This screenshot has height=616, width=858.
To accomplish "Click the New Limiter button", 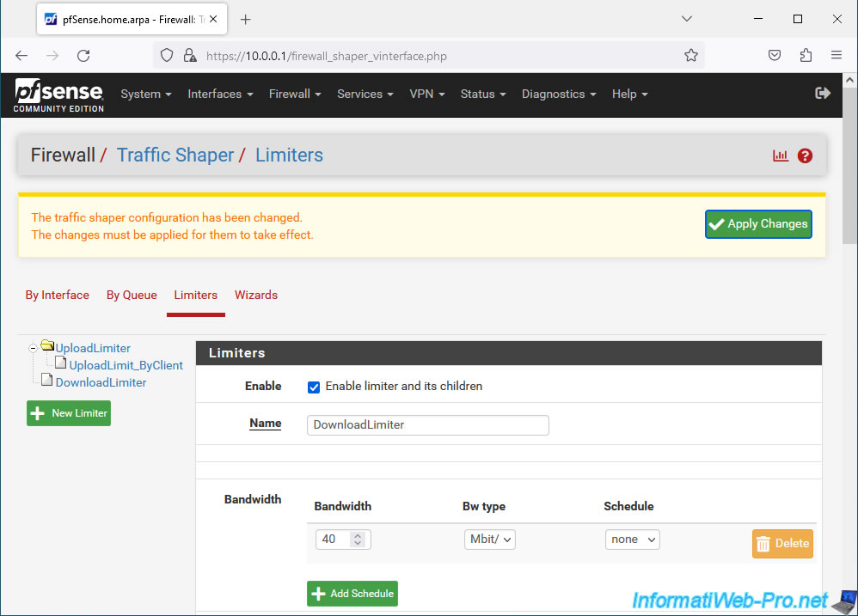I will (x=69, y=413).
